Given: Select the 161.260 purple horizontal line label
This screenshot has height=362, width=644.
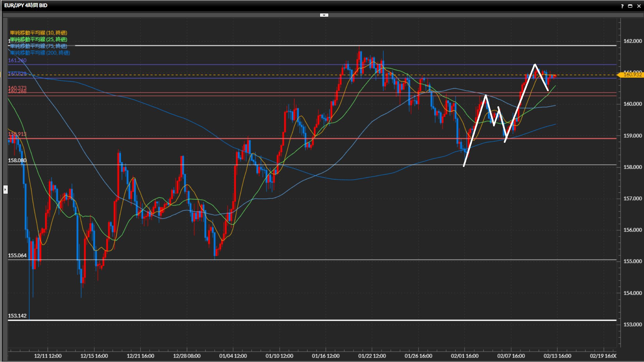Looking at the screenshot, I should 17,60.
